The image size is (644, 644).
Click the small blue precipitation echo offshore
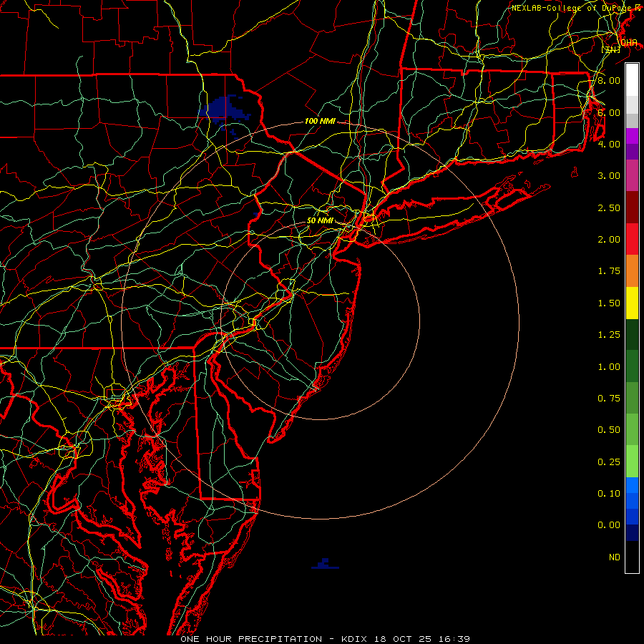coord(325,564)
